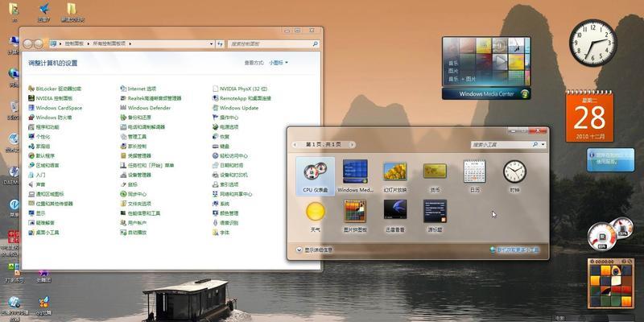This screenshot has height=322, width=644.
Task: Expand 显示详细信息 in gadget gallery
Action: pos(314,250)
